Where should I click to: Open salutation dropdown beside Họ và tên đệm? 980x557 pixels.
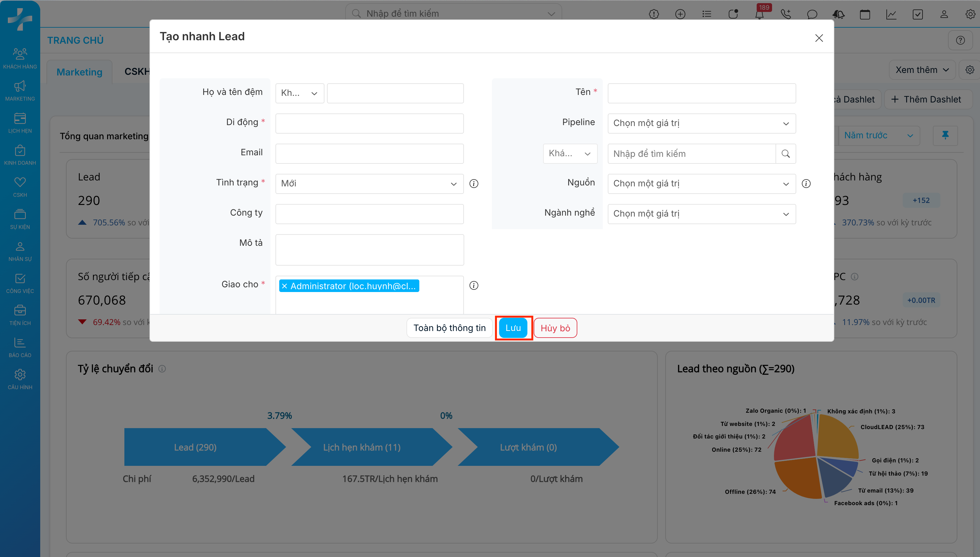(299, 93)
